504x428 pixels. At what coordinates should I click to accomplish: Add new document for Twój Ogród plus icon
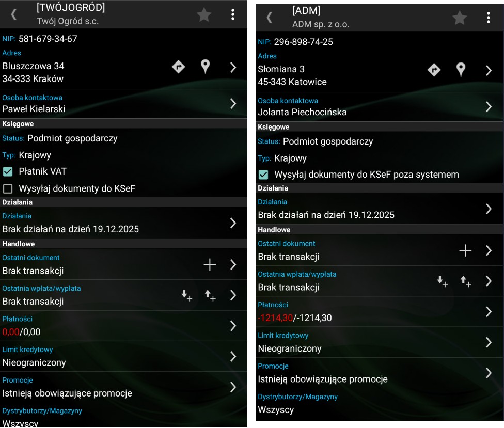[210, 264]
